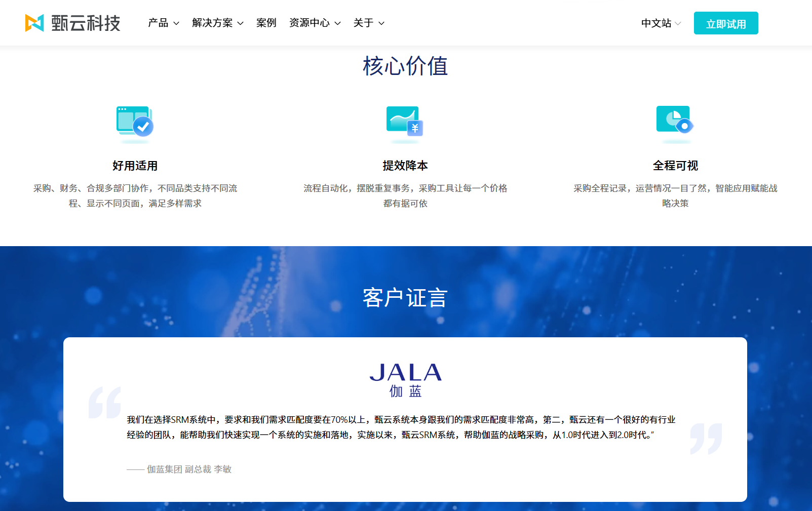The width and height of the screenshot is (812, 511).
Task: Open the 关于 menu
Action: click(369, 23)
